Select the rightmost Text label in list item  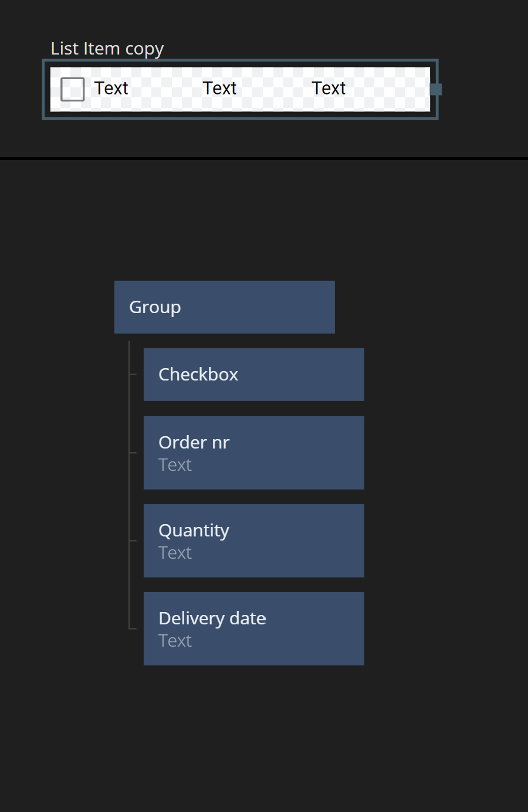click(x=329, y=89)
